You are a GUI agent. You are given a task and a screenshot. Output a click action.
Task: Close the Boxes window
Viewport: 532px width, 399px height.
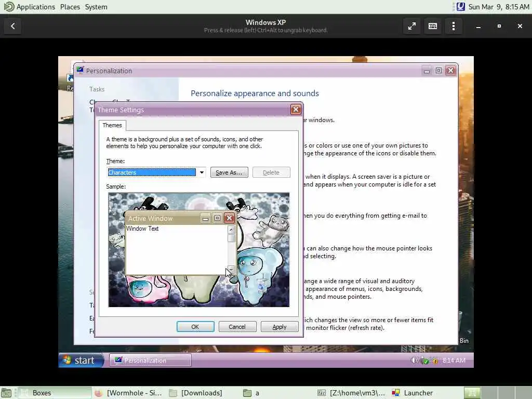pos(520,26)
